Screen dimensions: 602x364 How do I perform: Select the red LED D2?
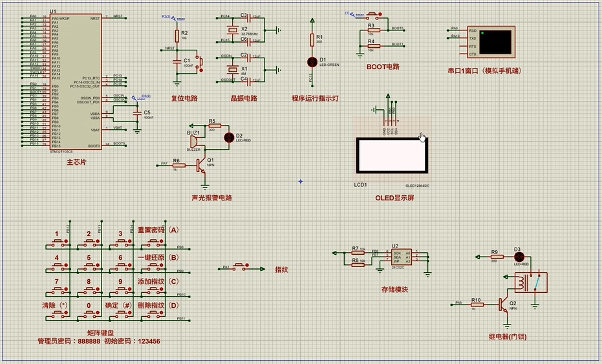pos(228,137)
